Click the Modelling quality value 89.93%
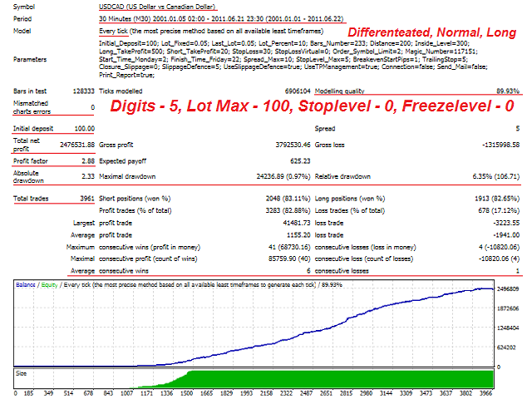The width and height of the screenshot is (532, 399). (506, 88)
